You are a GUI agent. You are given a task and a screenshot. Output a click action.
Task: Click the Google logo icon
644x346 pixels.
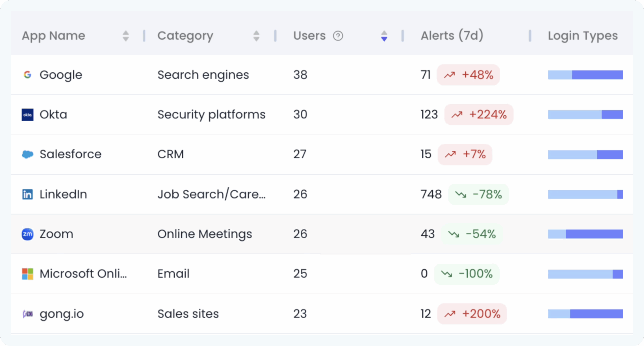pyautogui.click(x=27, y=75)
